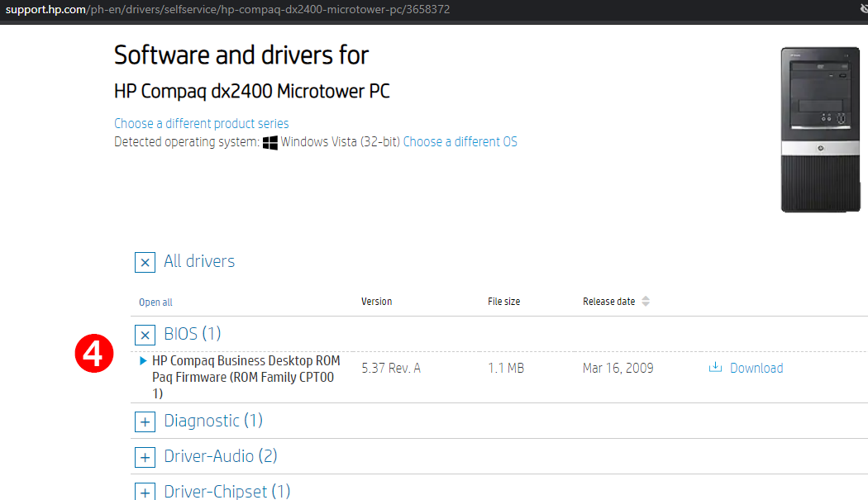Click the File size column header
The image size is (868, 500).
503,302
